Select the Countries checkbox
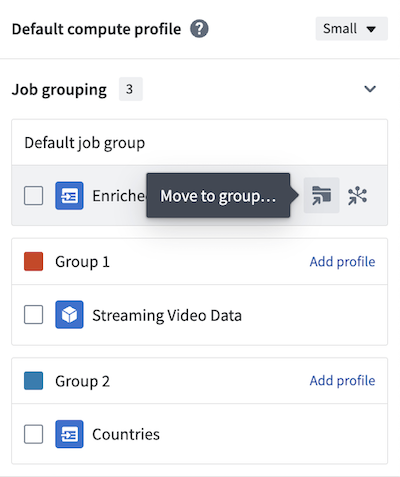This screenshot has width=400, height=477. [33, 434]
